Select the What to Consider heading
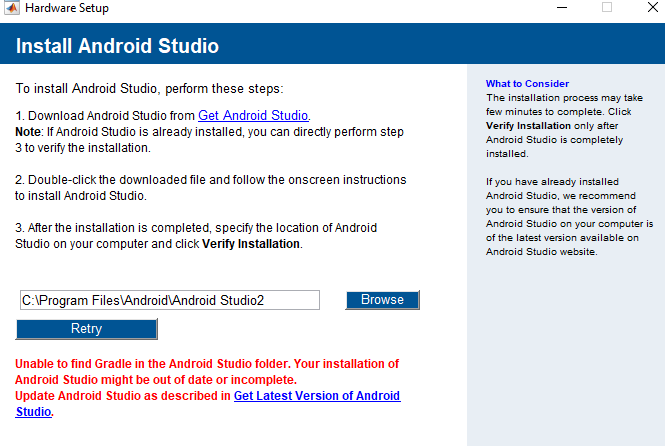The width and height of the screenshot is (665, 446). tap(527, 83)
